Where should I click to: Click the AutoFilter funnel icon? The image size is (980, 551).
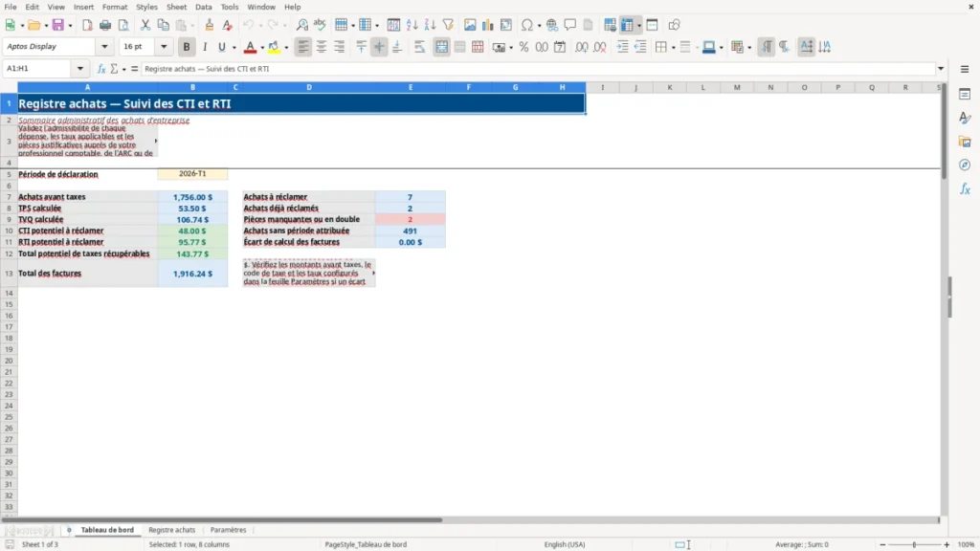point(448,25)
